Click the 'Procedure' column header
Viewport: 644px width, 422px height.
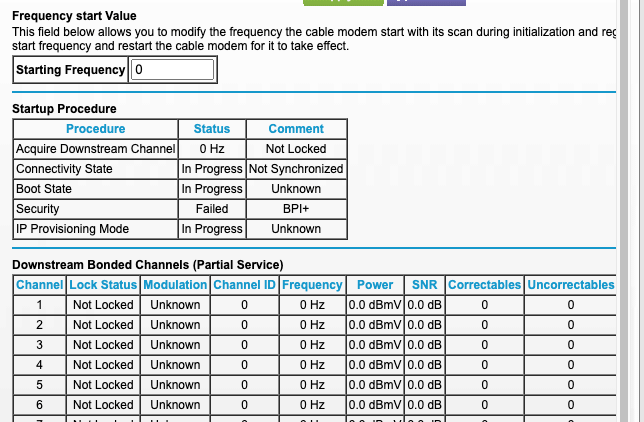click(x=96, y=129)
